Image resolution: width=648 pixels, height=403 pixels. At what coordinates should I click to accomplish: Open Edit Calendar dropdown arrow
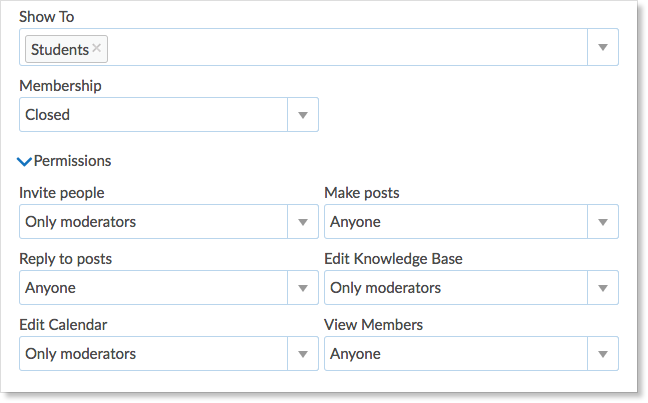(x=302, y=354)
